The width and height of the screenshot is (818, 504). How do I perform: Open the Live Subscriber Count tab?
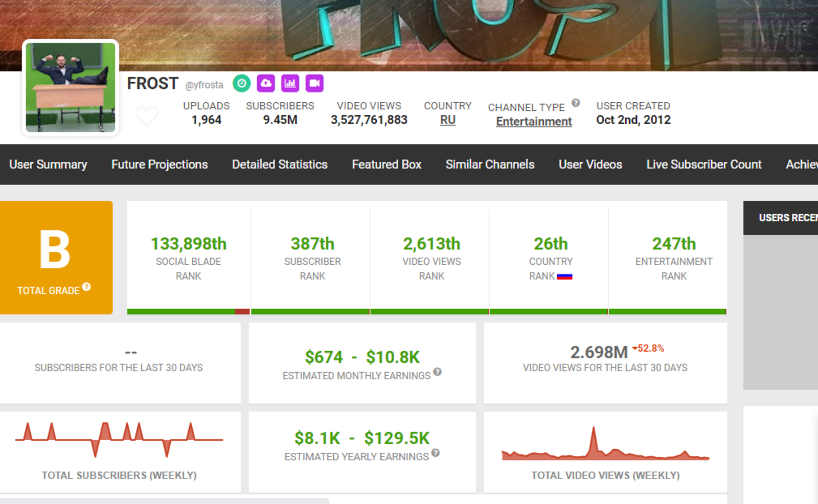[x=704, y=164]
